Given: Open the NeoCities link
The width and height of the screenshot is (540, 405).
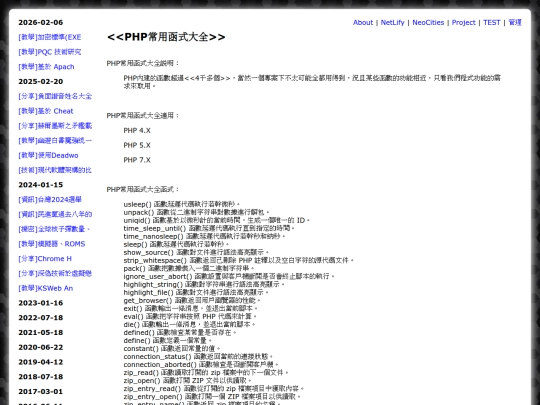Looking at the screenshot, I should [x=428, y=23].
